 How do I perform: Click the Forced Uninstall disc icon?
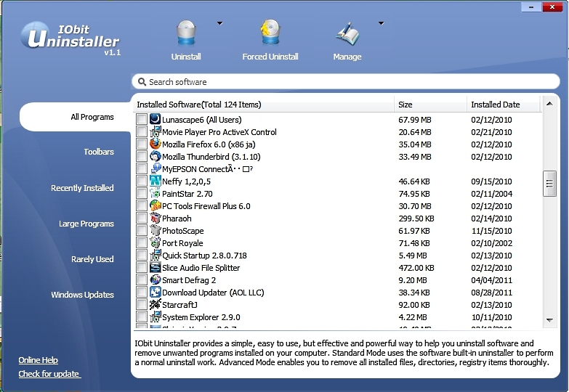point(270,32)
